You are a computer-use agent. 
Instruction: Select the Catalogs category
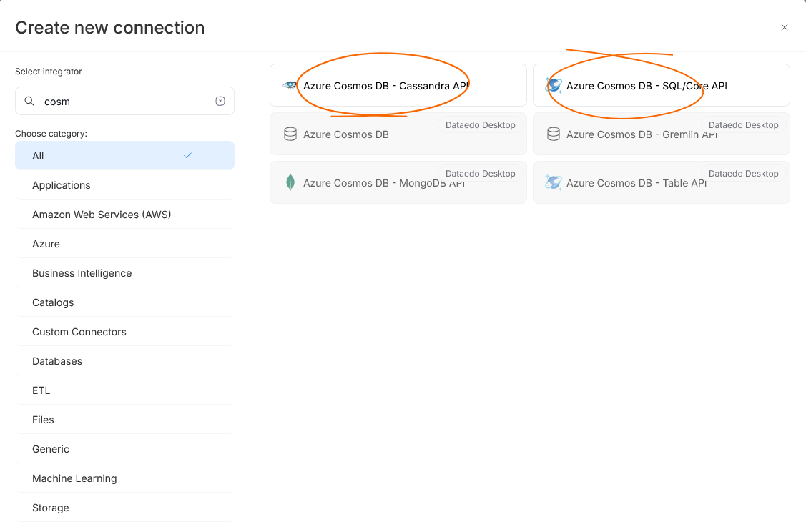[125, 302]
